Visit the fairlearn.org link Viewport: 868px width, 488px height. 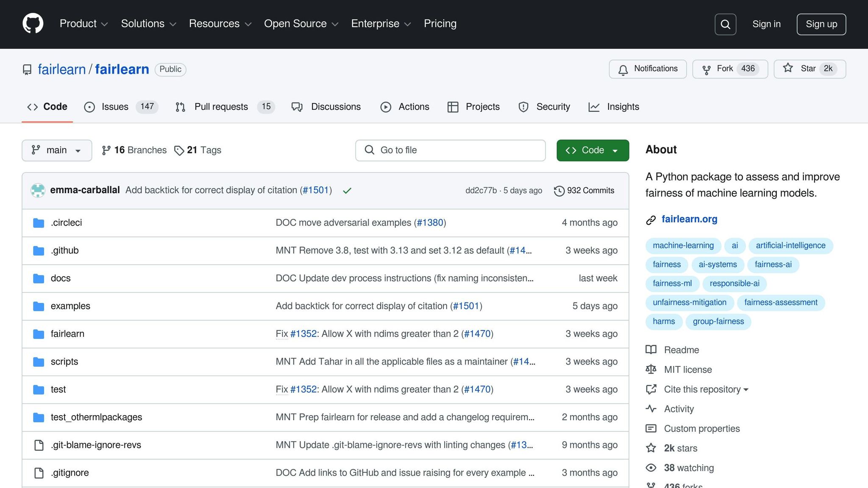tap(689, 219)
